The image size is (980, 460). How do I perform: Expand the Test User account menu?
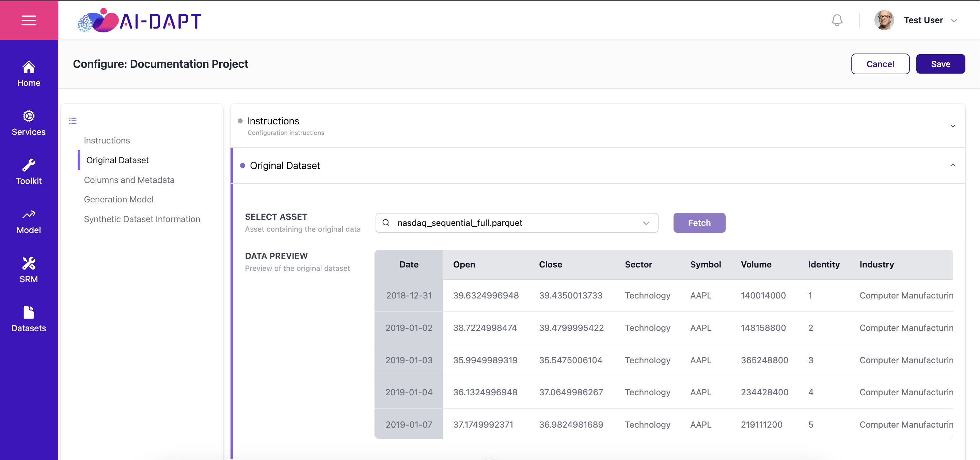point(954,20)
